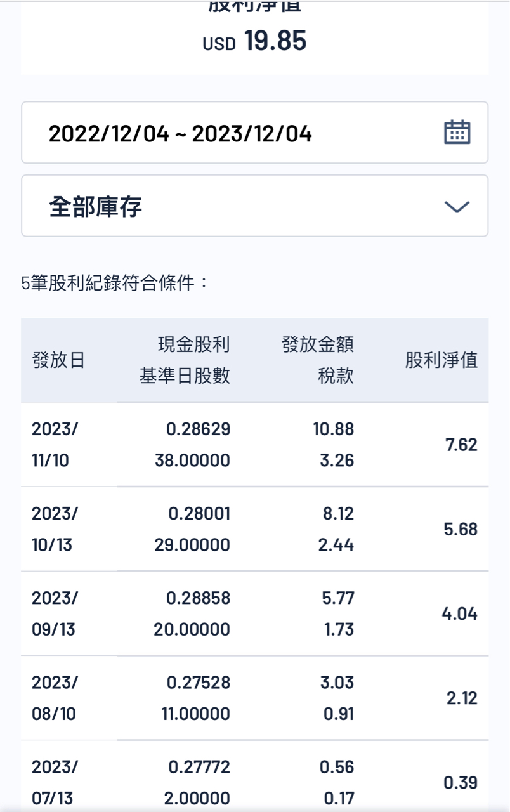Open the 全部庫存 inventory selector
Screen dimensions: 510x812
point(95,207)
